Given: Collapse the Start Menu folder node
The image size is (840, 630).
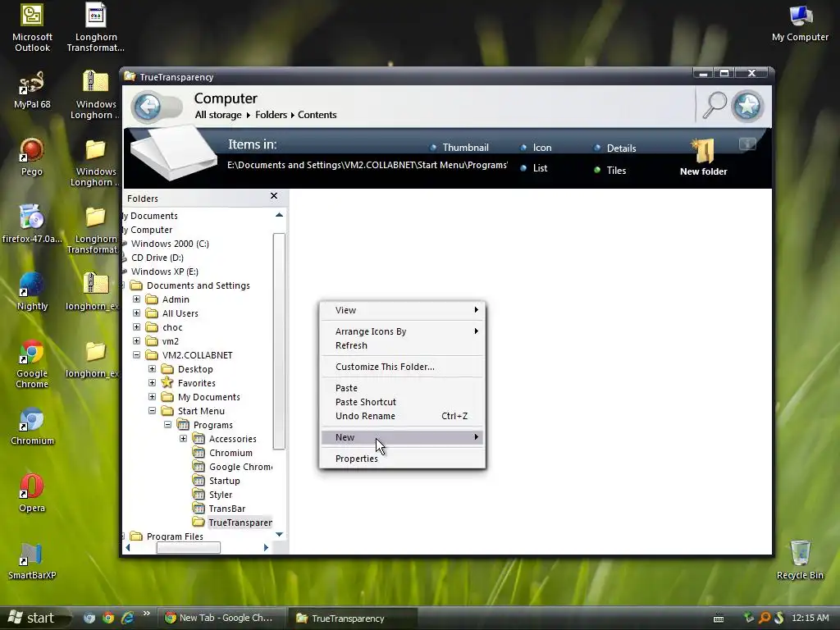Looking at the screenshot, I should coord(152,410).
